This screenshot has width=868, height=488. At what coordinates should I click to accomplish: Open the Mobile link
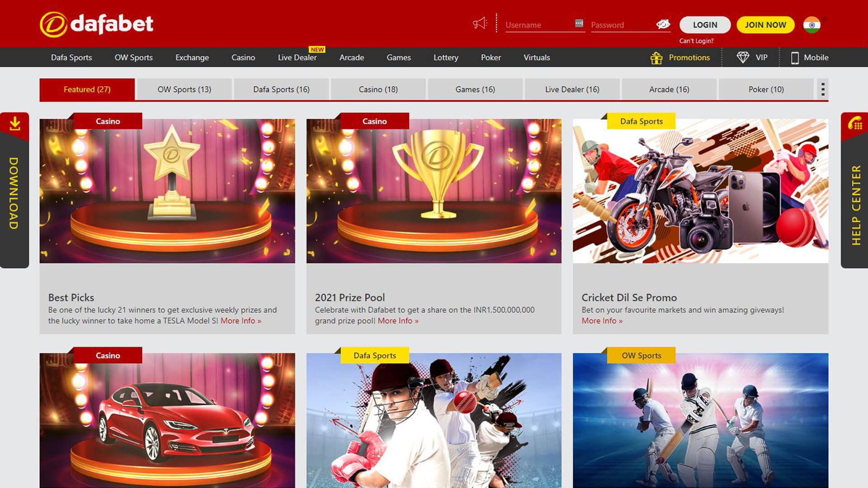pos(816,57)
